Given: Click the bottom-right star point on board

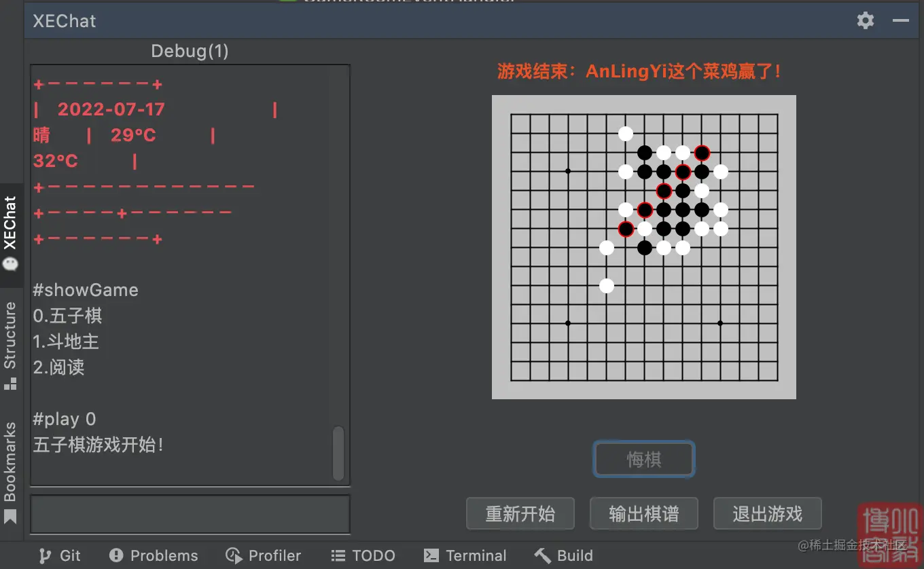Looking at the screenshot, I should coord(720,323).
